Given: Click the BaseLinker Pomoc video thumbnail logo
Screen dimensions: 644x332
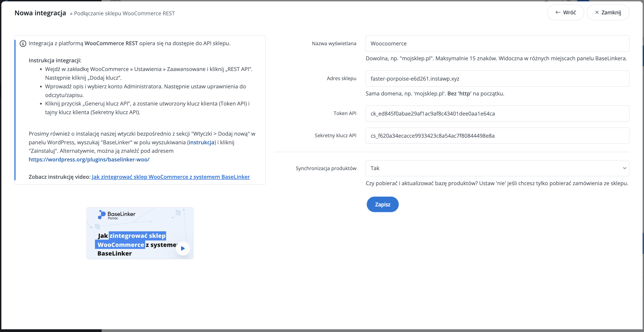Looking at the screenshot, I should point(116,215).
